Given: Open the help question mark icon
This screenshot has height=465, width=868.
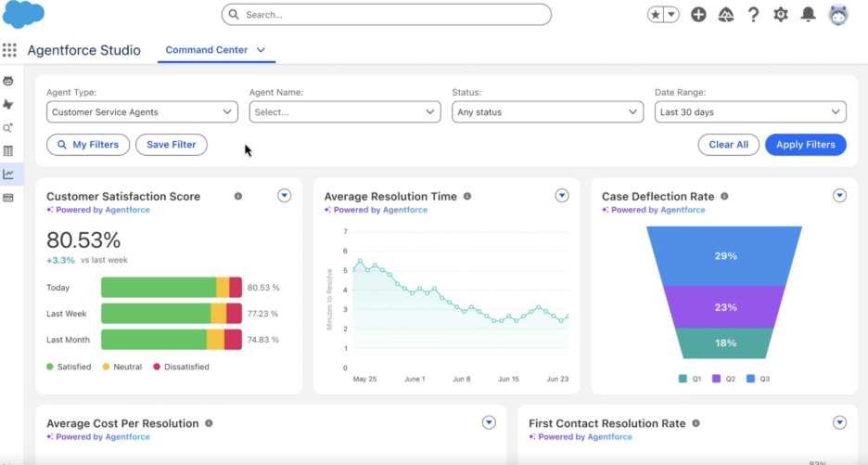Looking at the screenshot, I should [x=753, y=15].
